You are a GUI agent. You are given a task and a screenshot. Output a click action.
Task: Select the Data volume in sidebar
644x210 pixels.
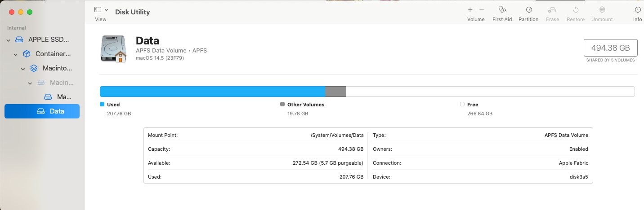point(42,111)
